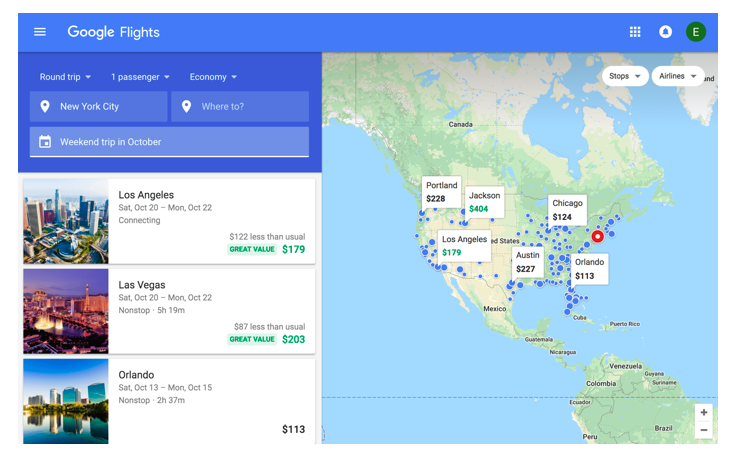Screen dimensions: 729x456
Task: Click the 'Where to?' destination field
Action: point(240,107)
